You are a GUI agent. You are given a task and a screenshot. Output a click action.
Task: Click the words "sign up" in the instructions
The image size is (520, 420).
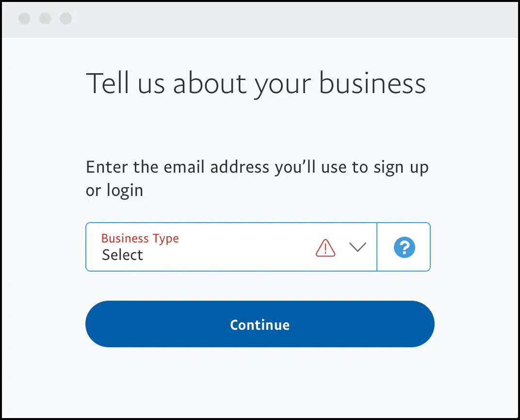click(x=401, y=168)
